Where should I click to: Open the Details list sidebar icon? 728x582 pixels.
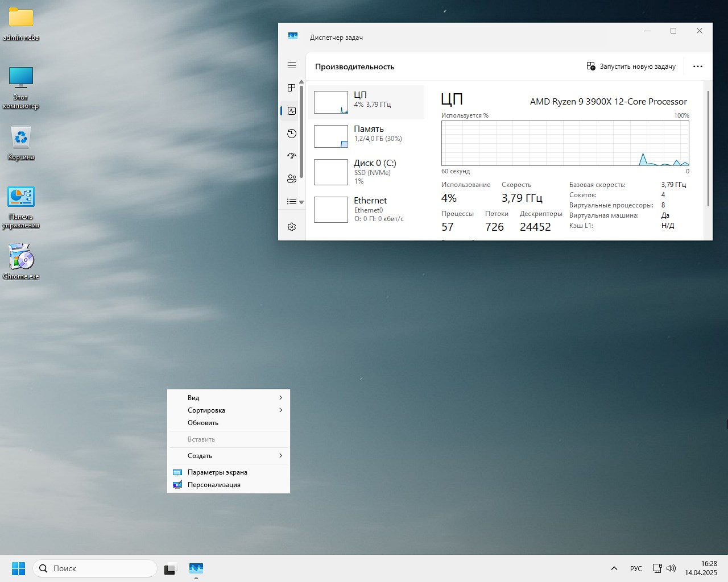click(x=292, y=201)
